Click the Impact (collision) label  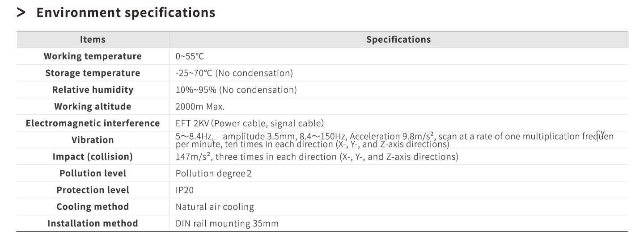pyautogui.click(x=93, y=157)
